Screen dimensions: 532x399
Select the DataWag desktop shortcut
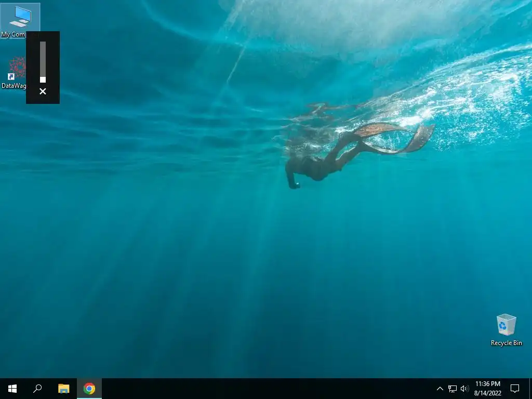pyautogui.click(x=14, y=73)
